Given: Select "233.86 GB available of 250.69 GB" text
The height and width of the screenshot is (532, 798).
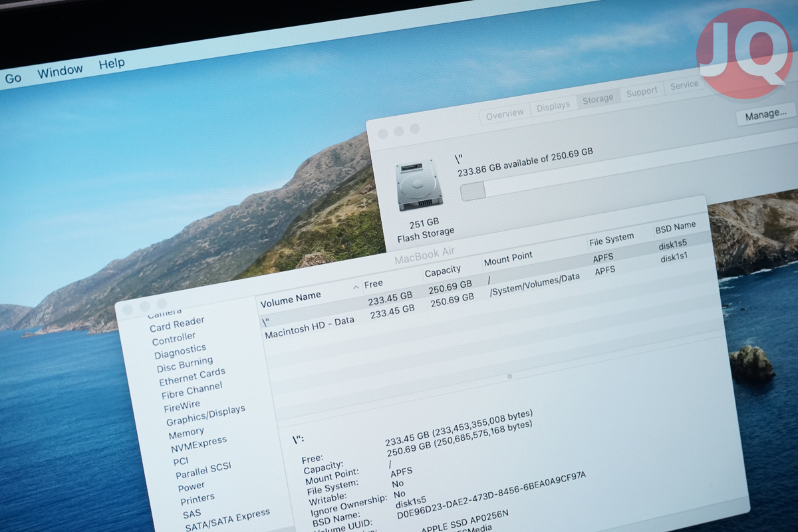Looking at the screenshot, I should coord(525,162).
